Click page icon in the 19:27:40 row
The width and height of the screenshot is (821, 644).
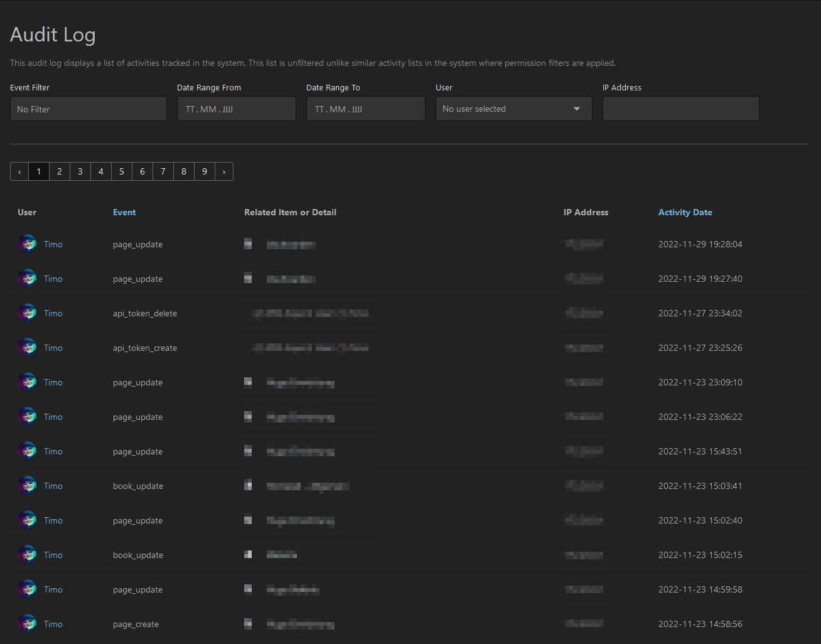[248, 278]
